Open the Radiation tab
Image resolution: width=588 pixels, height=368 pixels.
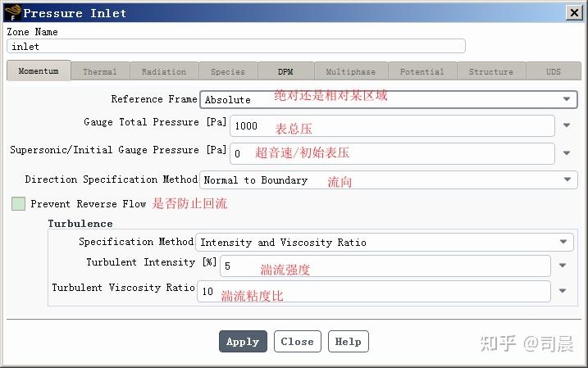164,71
